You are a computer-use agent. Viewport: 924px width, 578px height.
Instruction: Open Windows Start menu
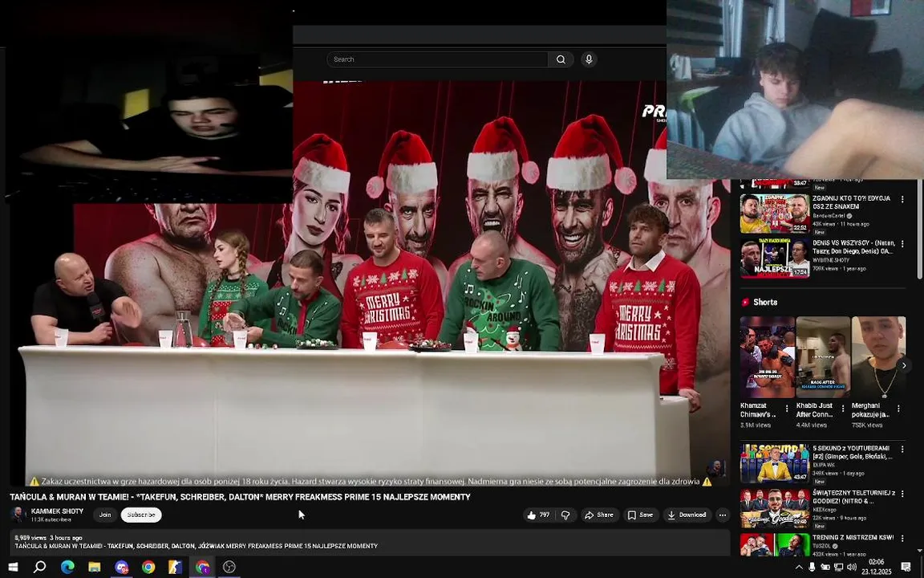(x=12, y=567)
